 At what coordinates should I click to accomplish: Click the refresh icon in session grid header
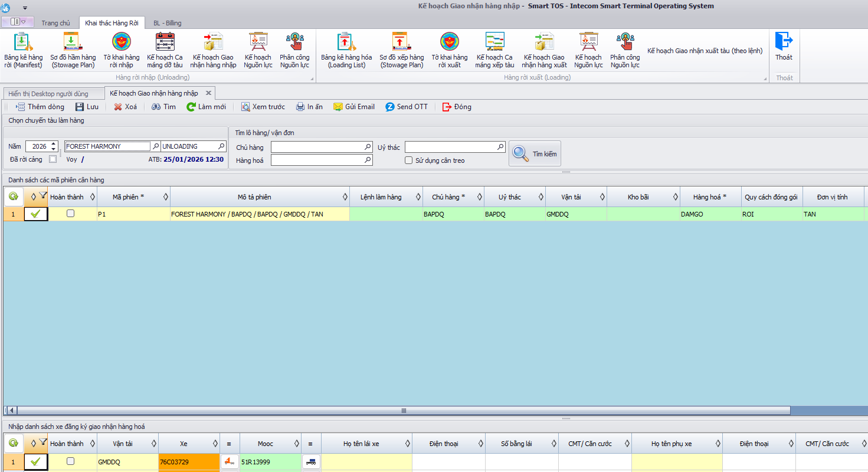click(x=13, y=196)
